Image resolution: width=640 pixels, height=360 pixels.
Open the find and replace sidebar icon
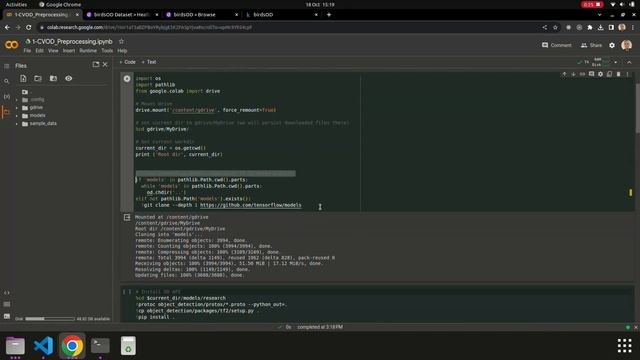[7, 81]
